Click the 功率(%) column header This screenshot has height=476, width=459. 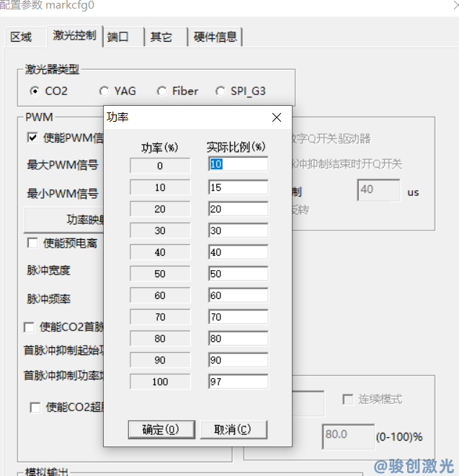tap(160, 148)
